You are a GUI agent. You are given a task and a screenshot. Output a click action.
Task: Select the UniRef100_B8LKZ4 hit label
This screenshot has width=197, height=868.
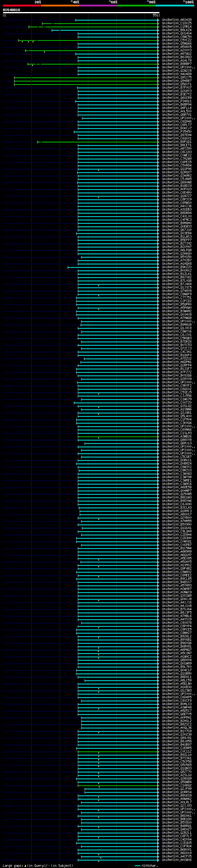pos(177,30)
